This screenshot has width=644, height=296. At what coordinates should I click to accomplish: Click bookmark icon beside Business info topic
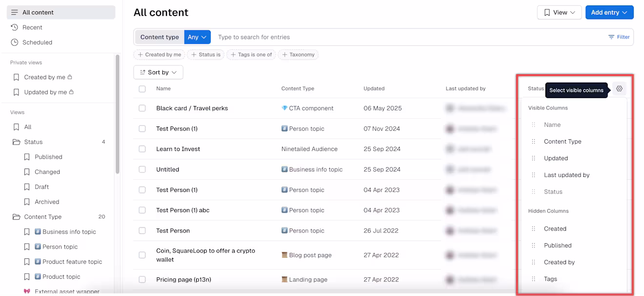coord(27,232)
